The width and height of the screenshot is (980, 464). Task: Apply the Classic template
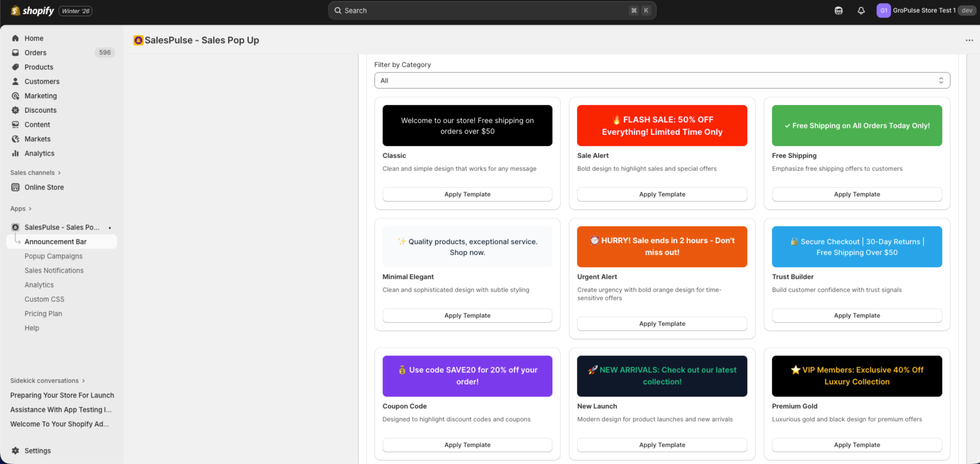coord(467,194)
